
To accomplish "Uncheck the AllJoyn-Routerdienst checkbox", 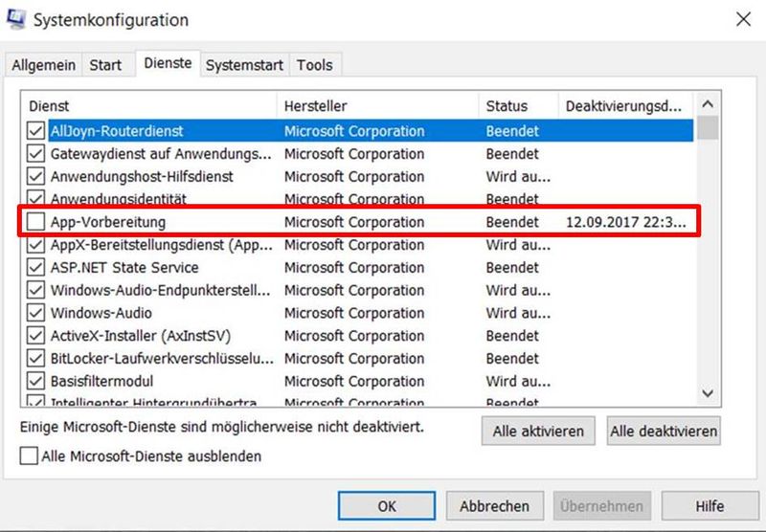I will coord(36,131).
